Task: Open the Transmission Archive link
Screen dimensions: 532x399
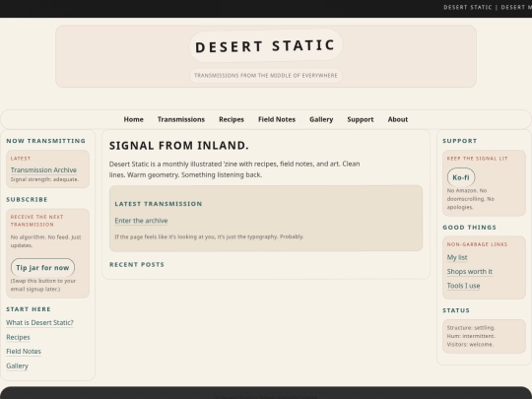Action: [43, 170]
